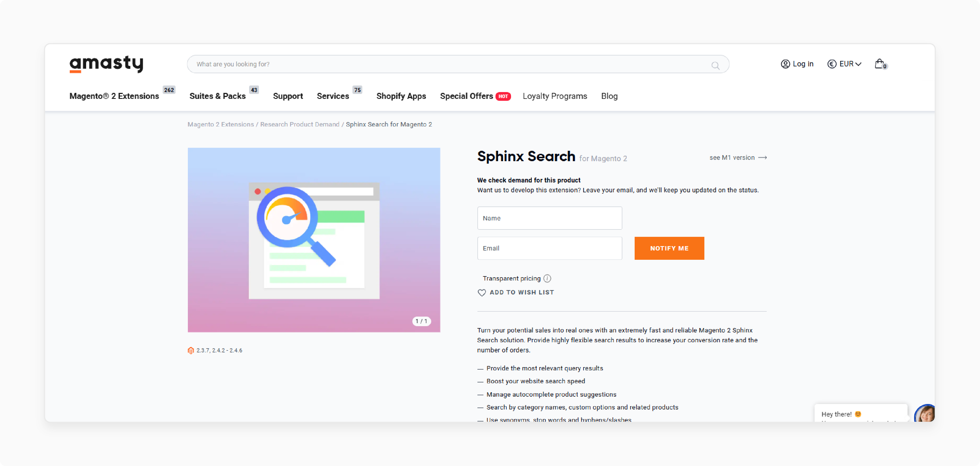This screenshot has width=980, height=466.
Task: Click the 1 / 1 image counter
Action: point(421,321)
